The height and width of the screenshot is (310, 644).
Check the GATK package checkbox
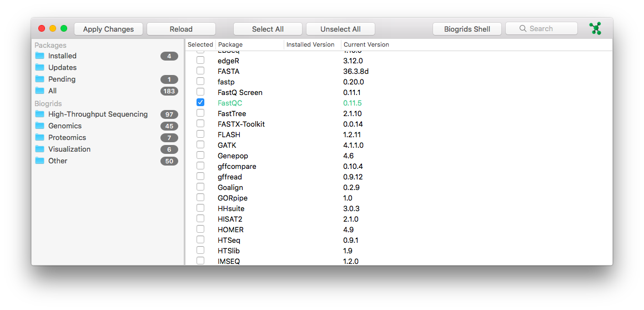(x=200, y=145)
